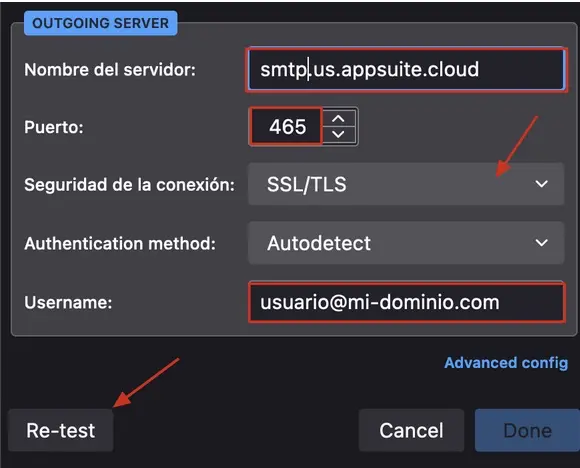Click the Done button
580x468 pixels.
[x=527, y=430]
